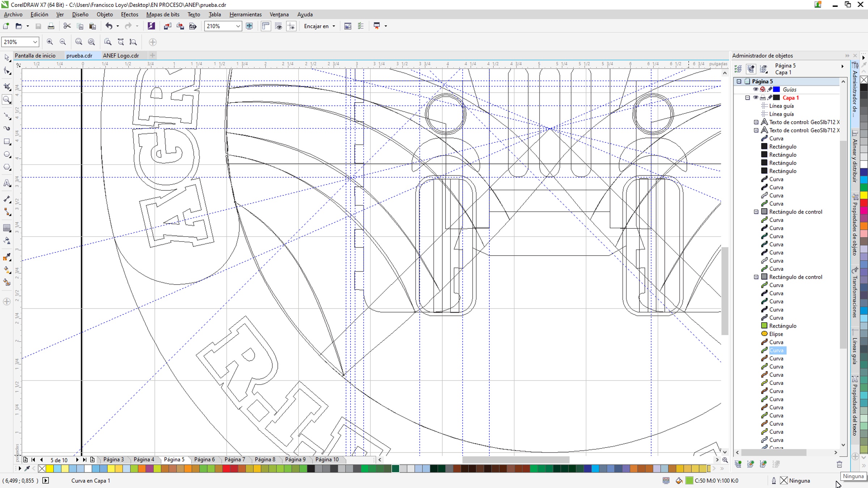Expand the first Texto de control item
The image size is (868, 488).
coord(756,122)
